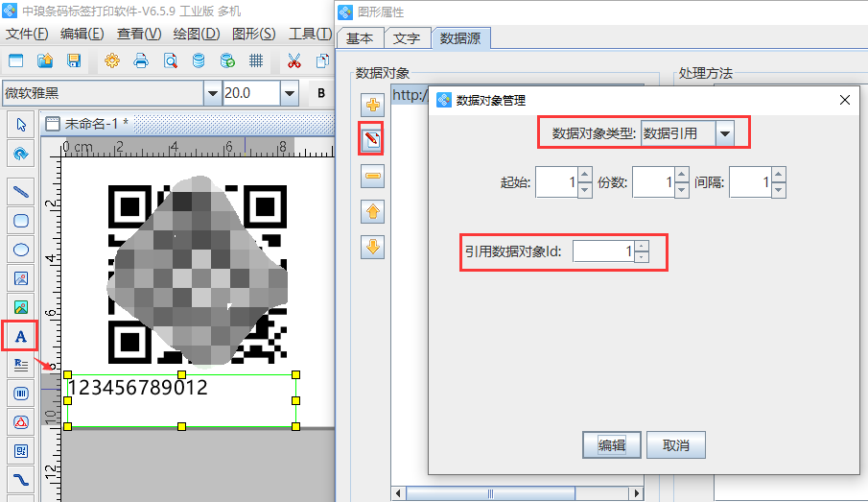Image resolution: width=868 pixels, height=502 pixels.
Task: Open the 编辑(E) menu
Action: click(x=82, y=34)
